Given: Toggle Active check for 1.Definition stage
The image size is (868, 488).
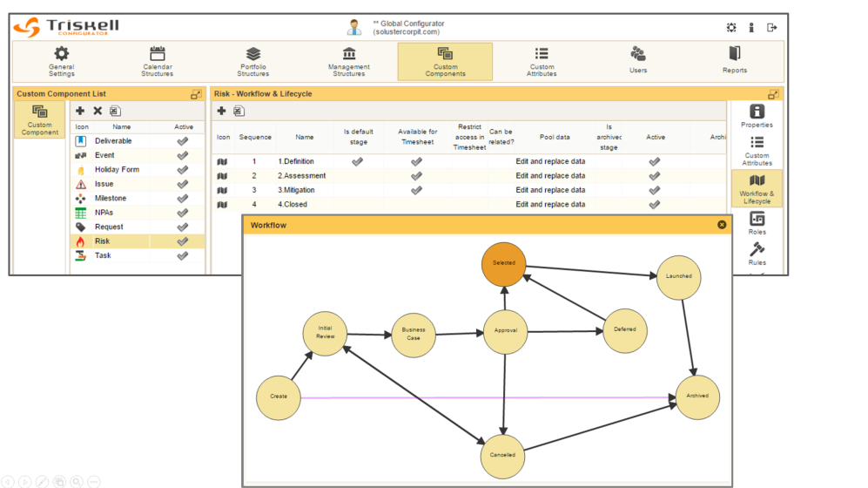Looking at the screenshot, I should [655, 162].
